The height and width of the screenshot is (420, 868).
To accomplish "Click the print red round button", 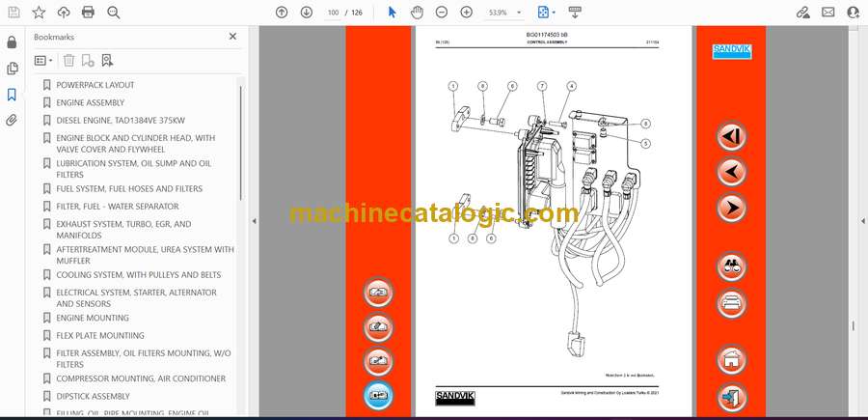I will click(x=731, y=303).
